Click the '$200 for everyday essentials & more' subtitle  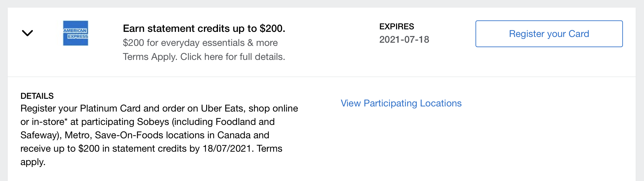click(200, 43)
